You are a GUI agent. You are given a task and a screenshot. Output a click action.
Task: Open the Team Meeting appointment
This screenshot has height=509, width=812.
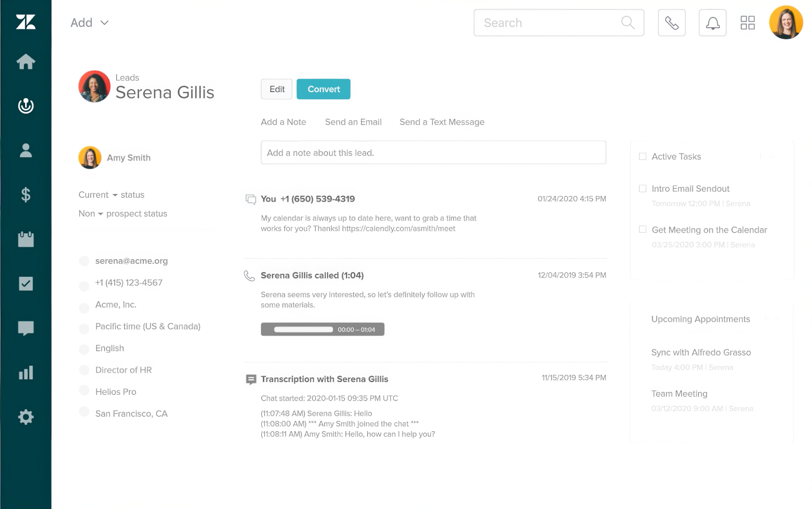(679, 394)
